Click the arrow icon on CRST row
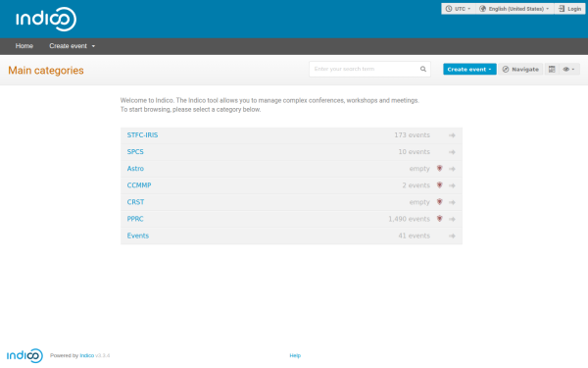The width and height of the screenshot is (588, 368). click(452, 202)
